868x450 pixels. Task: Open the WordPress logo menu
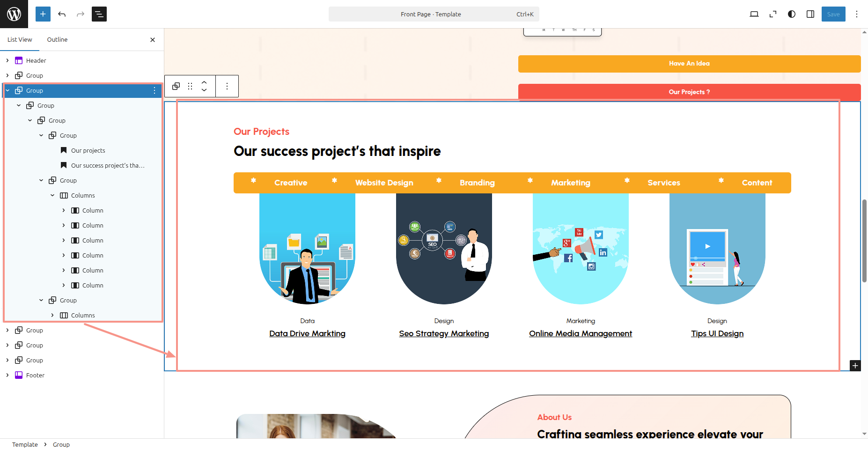pyautogui.click(x=14, y=14)
